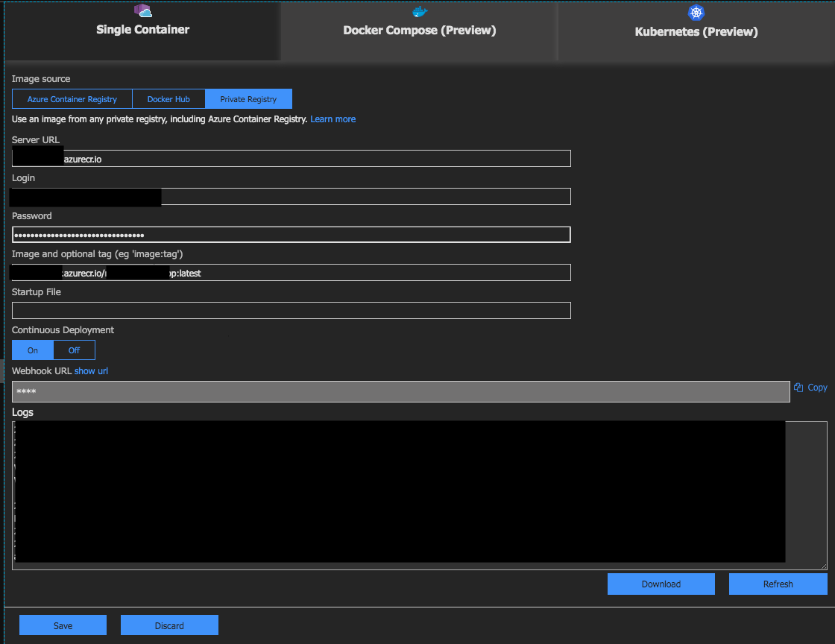Click the Single Container cloud icon
835x644 pixels.
click(x=142, y=10)
